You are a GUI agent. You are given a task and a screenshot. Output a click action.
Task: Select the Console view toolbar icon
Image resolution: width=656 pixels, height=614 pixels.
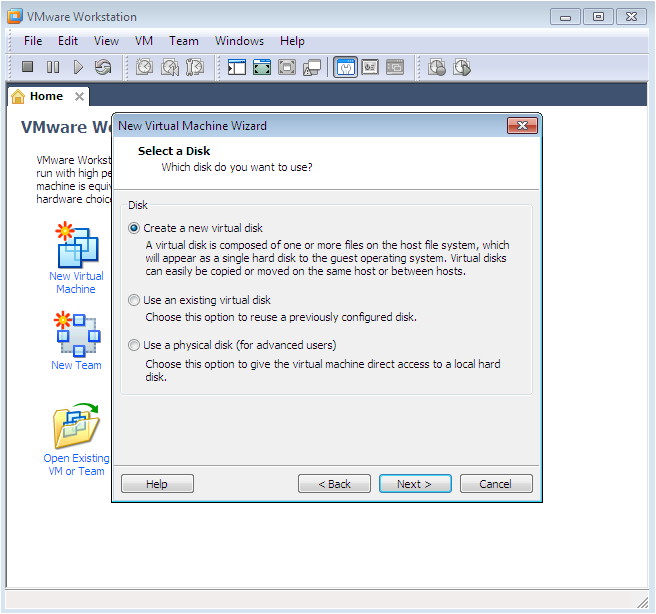point(395,67)
